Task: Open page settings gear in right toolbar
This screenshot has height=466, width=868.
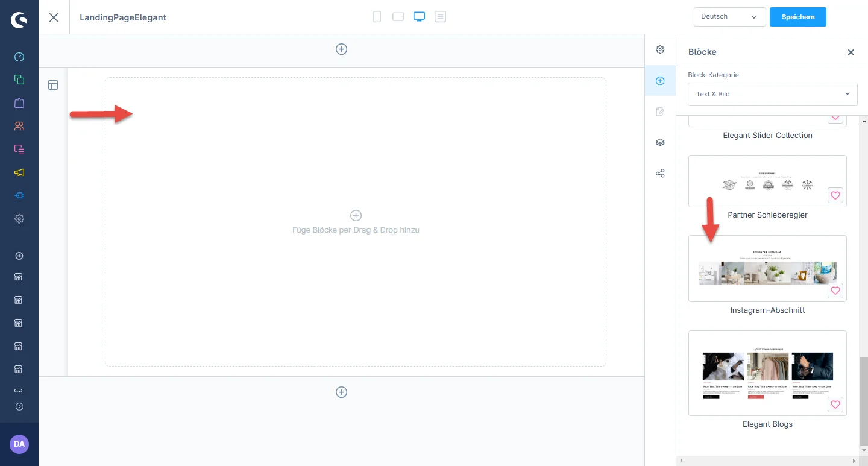Action: click(x=660, y=49)
